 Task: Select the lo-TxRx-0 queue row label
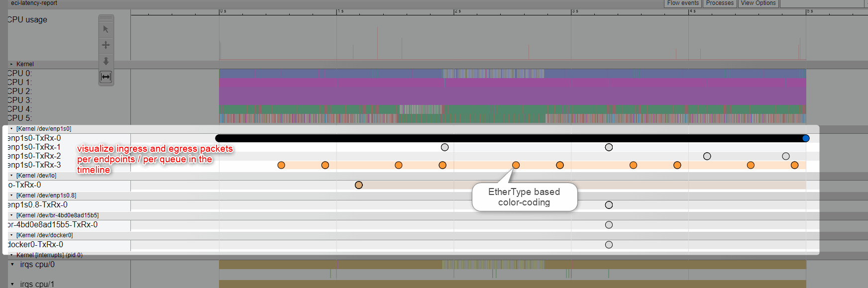coord(24,185)
